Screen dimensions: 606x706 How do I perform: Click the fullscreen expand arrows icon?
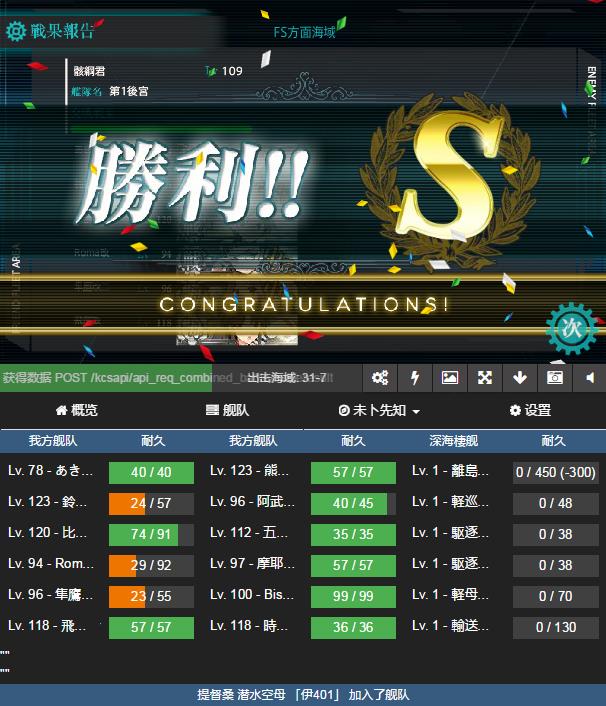click(485, 377)
